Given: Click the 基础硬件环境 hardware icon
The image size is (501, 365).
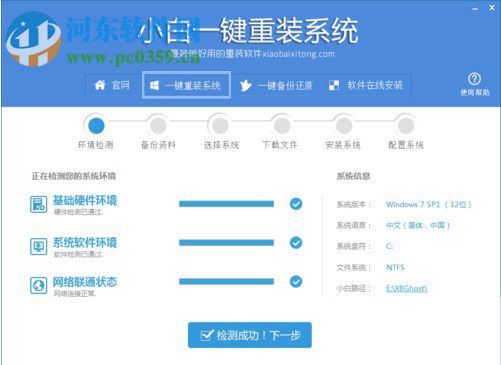Looking at the screenshot, I should coord(38,204).
